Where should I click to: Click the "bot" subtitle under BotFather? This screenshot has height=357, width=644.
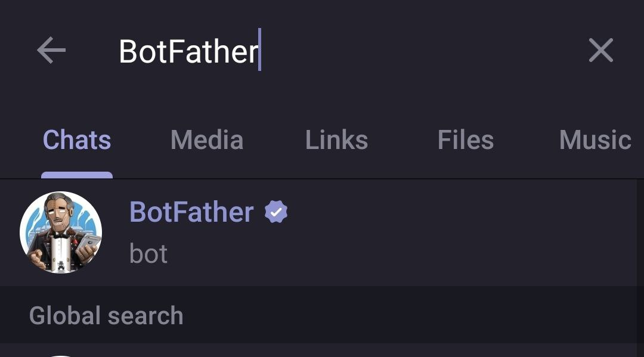148,254
